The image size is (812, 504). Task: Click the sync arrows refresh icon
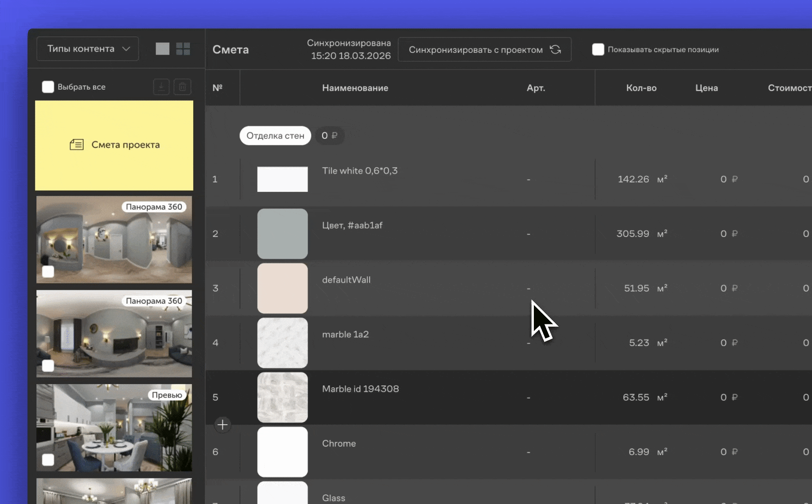tap(555, 49)
